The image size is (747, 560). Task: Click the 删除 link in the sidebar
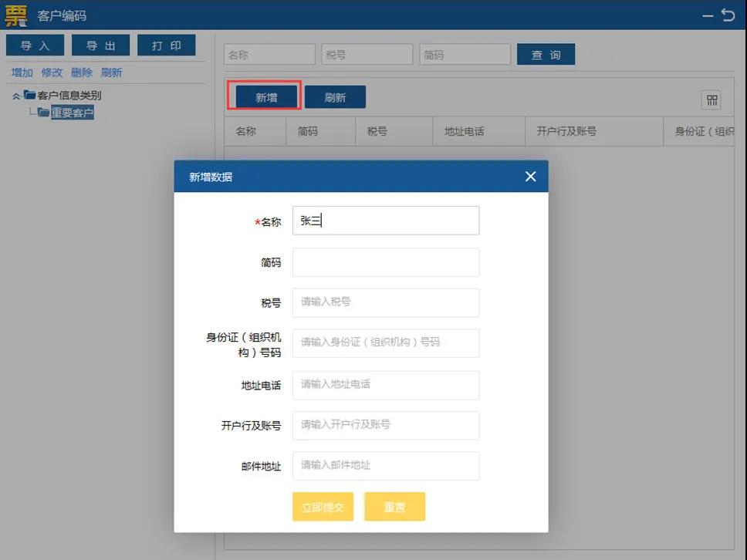[81, 72]
